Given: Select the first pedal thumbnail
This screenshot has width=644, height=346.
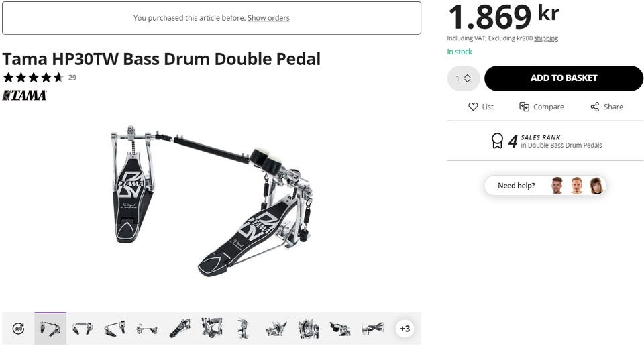Looking at the screenshot, I should click(50, 329).
